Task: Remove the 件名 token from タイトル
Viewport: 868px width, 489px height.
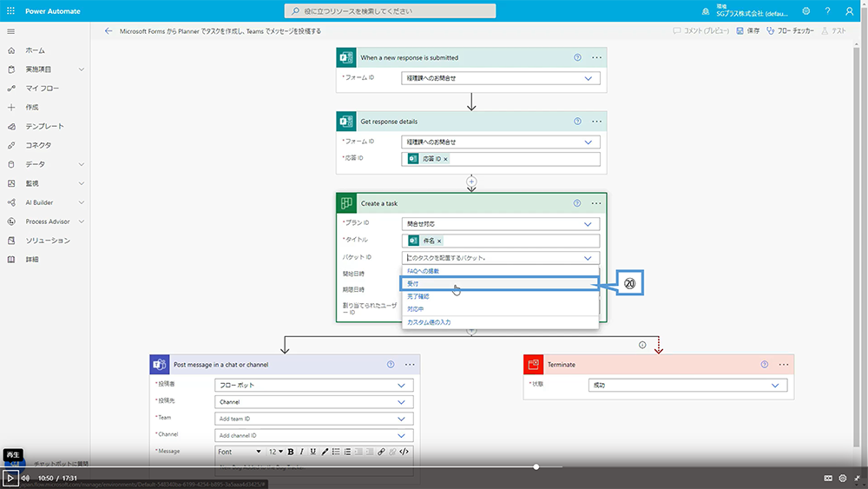Action: point(439,241)
